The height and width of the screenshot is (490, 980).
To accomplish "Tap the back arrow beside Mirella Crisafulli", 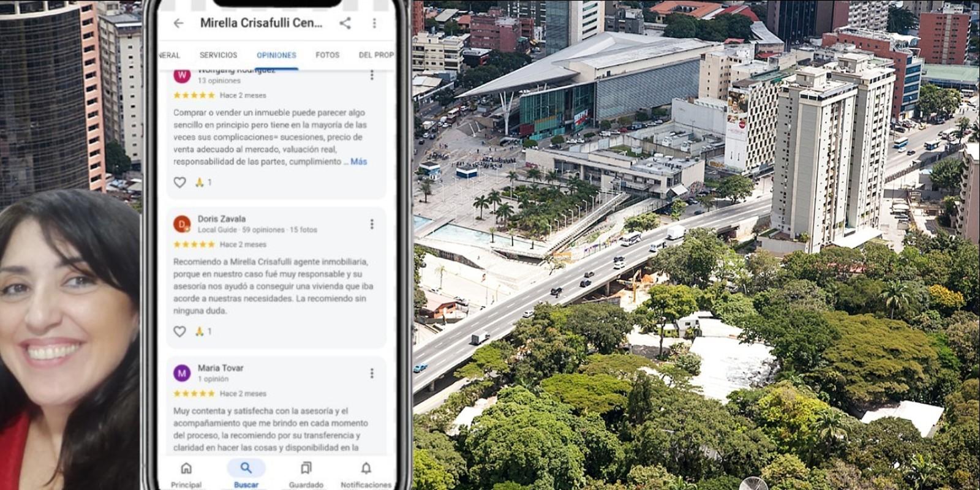I will tap(178, 23).
